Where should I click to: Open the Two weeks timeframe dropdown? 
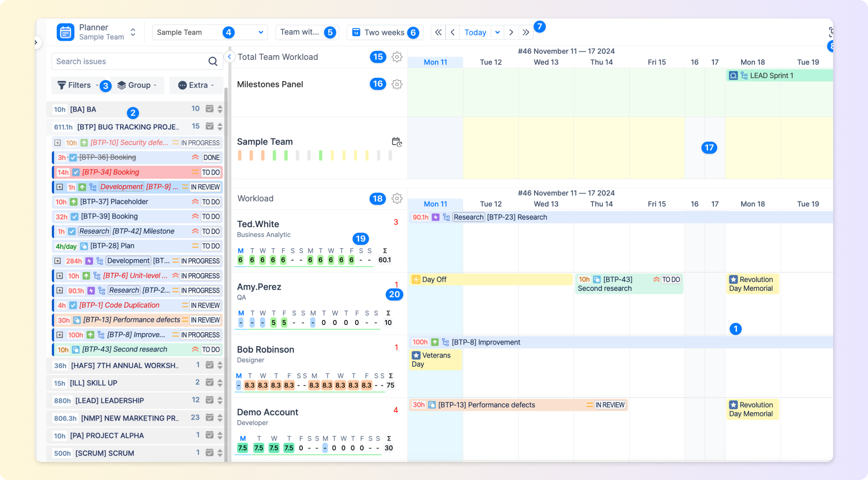point(384,32)
